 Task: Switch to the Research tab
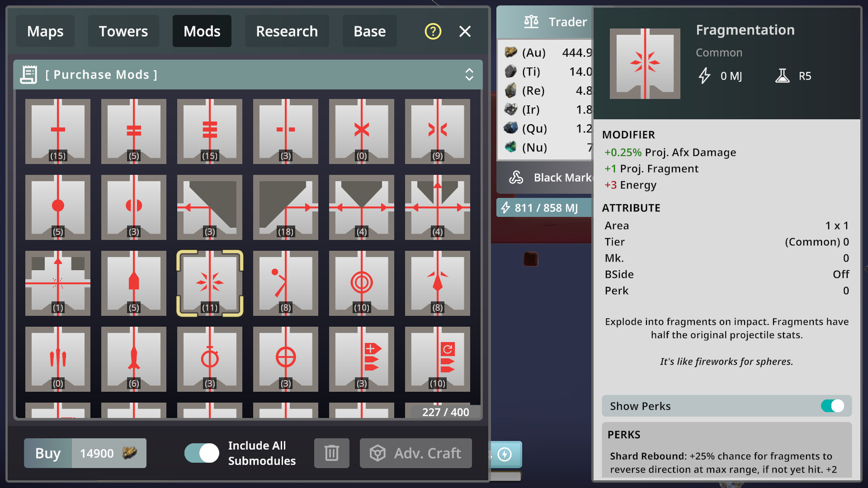[287, 32]
